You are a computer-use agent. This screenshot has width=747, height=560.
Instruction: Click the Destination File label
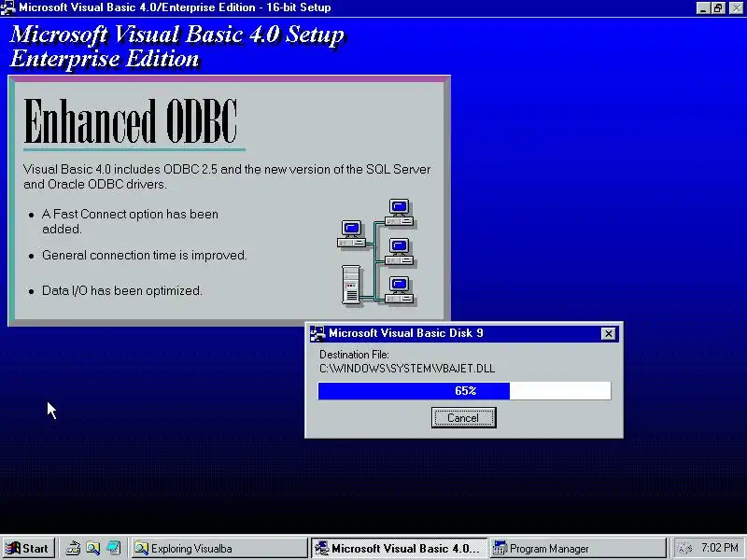[354, 355]
